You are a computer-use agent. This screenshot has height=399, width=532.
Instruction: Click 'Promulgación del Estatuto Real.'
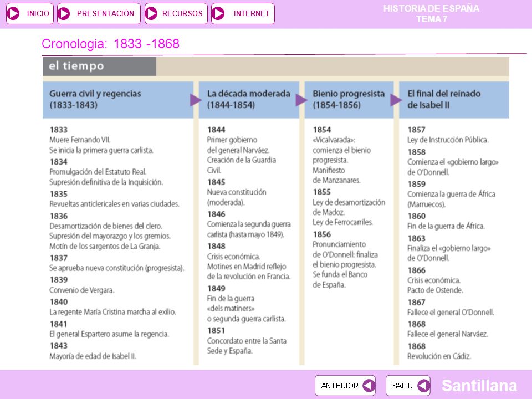click(98, 172)
